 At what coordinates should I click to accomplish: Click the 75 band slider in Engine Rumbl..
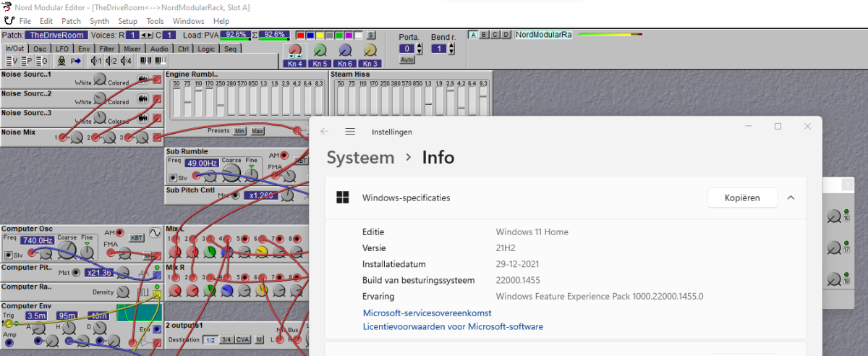coord(187,102)
